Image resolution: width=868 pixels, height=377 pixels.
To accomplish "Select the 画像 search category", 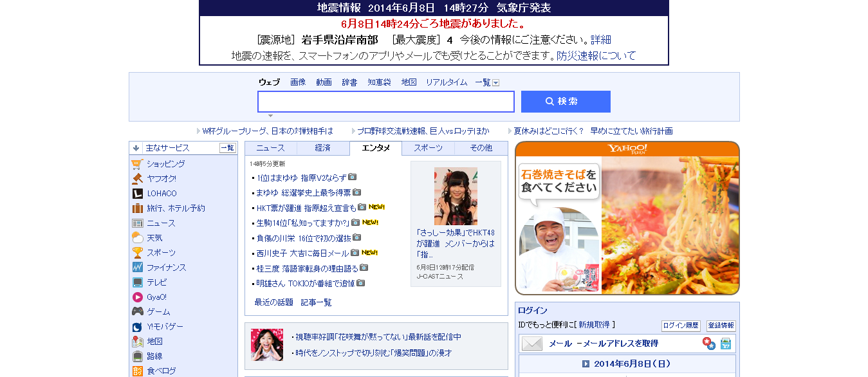I will [298, 82].
